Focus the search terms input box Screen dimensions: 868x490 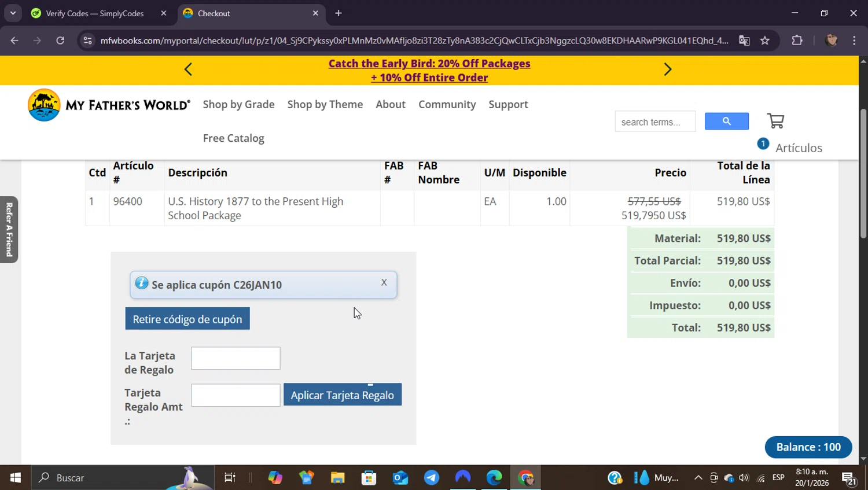coord(655,121)
